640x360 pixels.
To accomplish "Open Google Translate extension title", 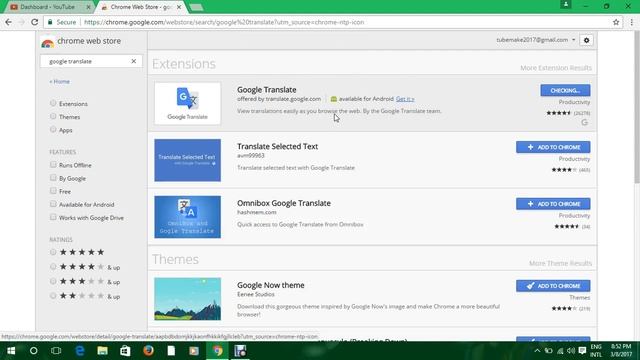I will (267, 90).
